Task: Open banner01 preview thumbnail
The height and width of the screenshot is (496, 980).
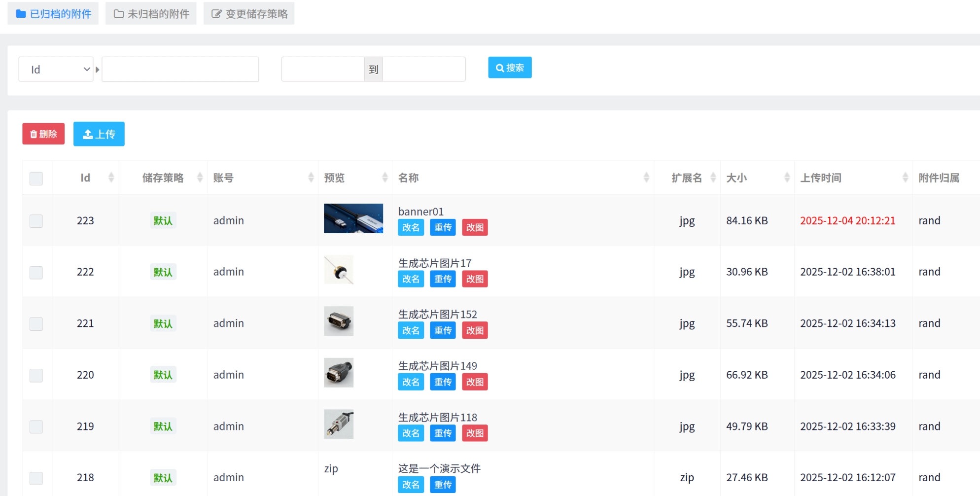Action: [353, 218]
